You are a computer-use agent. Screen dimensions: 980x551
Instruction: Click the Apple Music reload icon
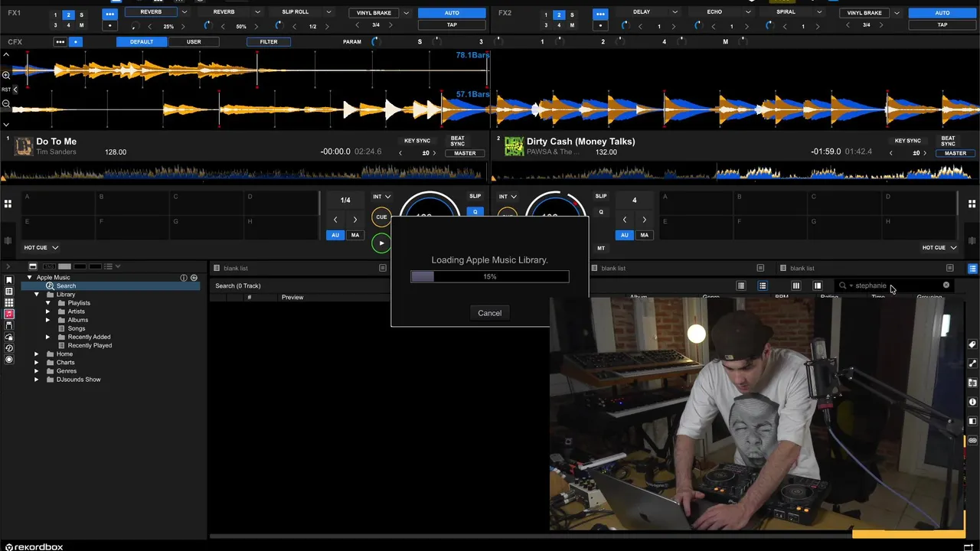(194, 278)
